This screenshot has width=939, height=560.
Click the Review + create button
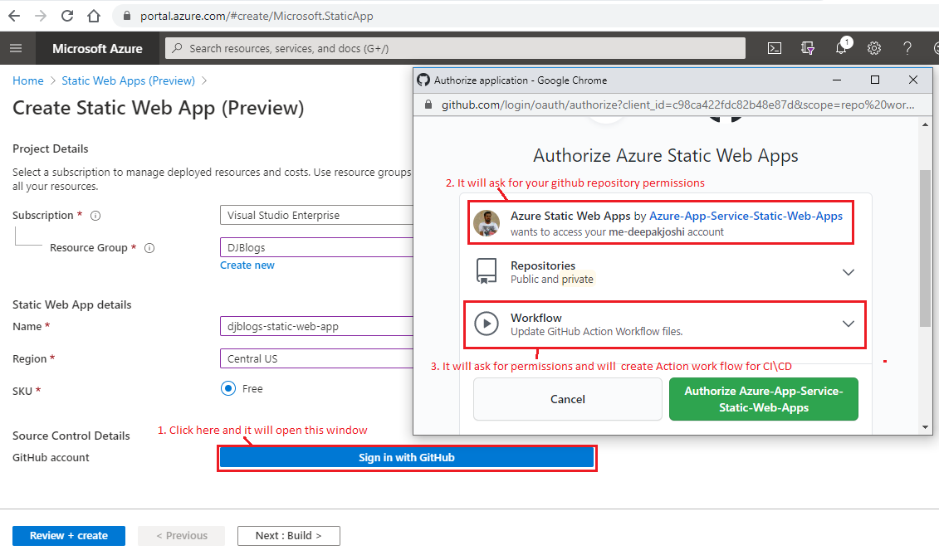[x=69, y=536]
